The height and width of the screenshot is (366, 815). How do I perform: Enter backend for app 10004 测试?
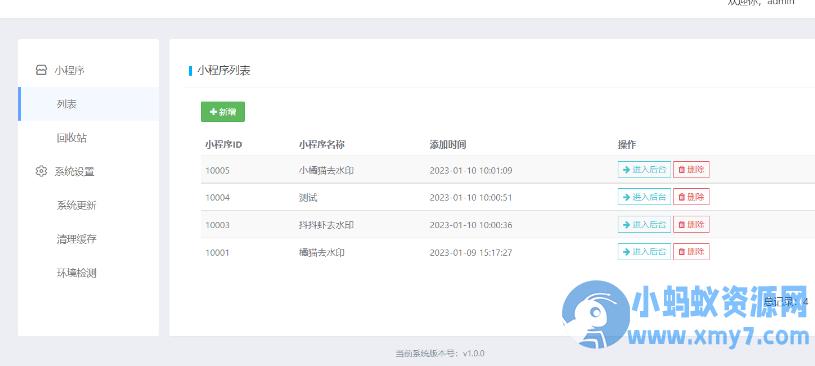pyautogui.click(x=644, y=197)
